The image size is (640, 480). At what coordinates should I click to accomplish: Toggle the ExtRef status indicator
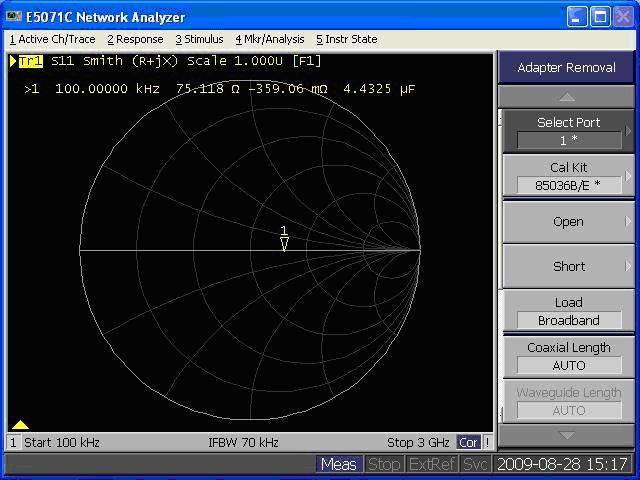pyautogui.click(x=431, y=464)
